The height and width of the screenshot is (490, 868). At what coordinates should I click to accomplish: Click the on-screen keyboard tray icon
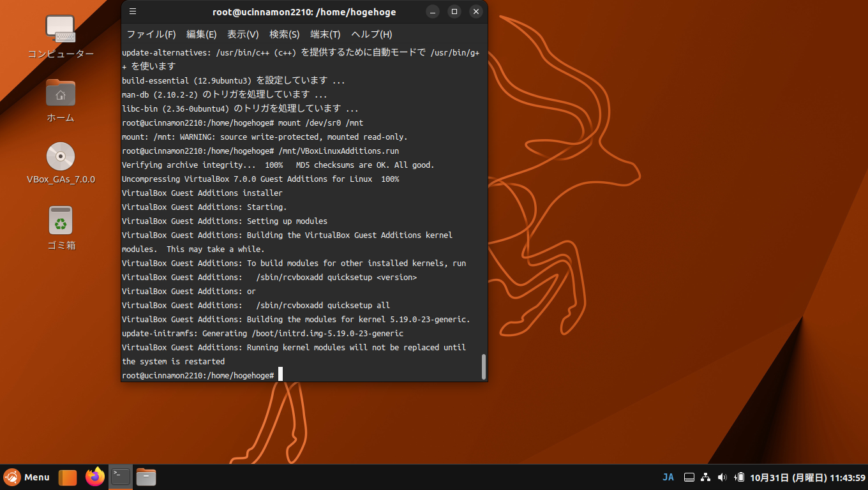[689, 477]
